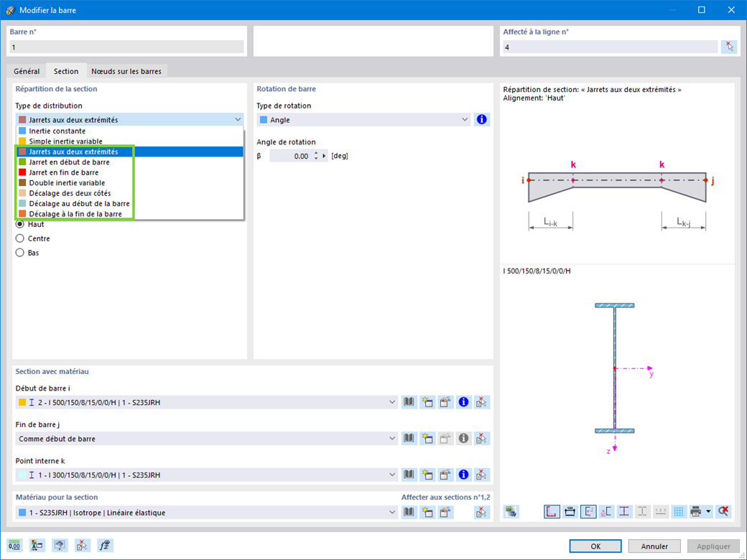Create new section for Point interne k
747x560 pixels.
427,475
